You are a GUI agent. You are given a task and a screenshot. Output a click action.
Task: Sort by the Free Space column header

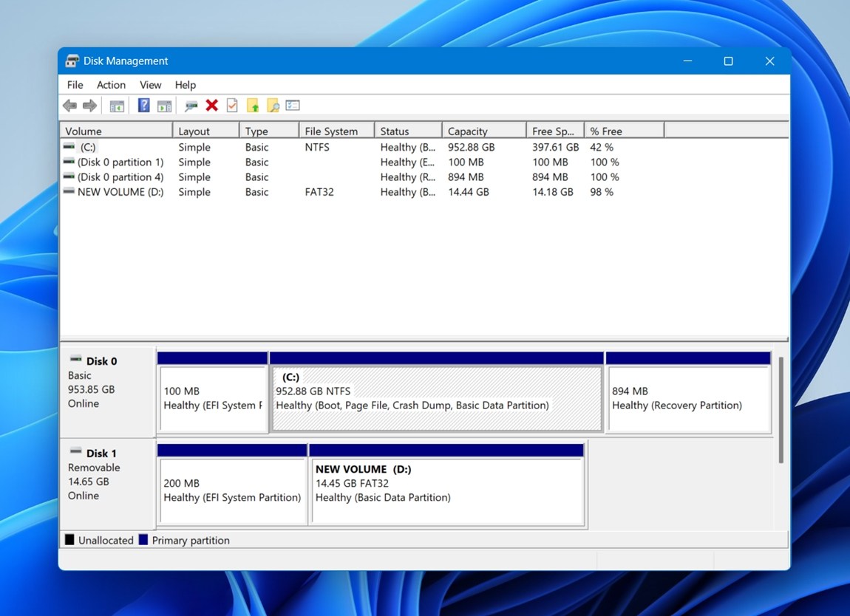(555, 131)
